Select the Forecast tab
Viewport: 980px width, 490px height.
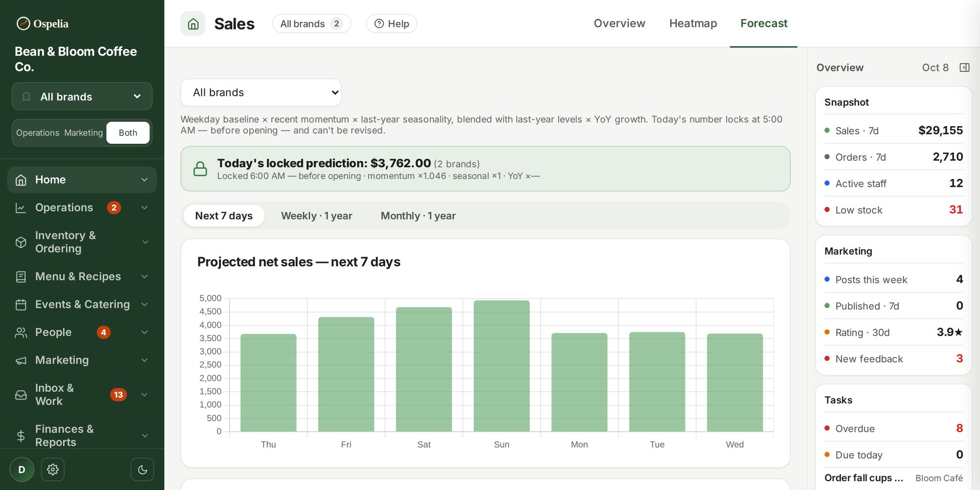[764, 23]
